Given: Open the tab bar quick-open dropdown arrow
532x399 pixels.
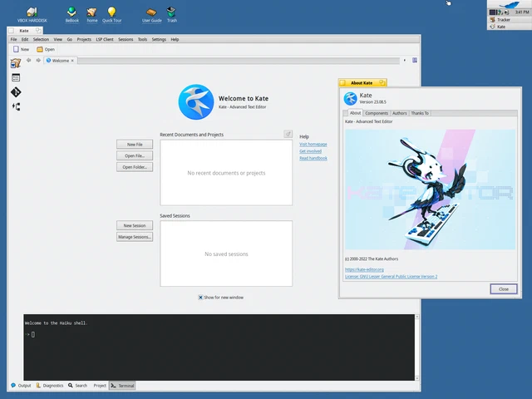Looking at the screenshot, I should [405, 61].
